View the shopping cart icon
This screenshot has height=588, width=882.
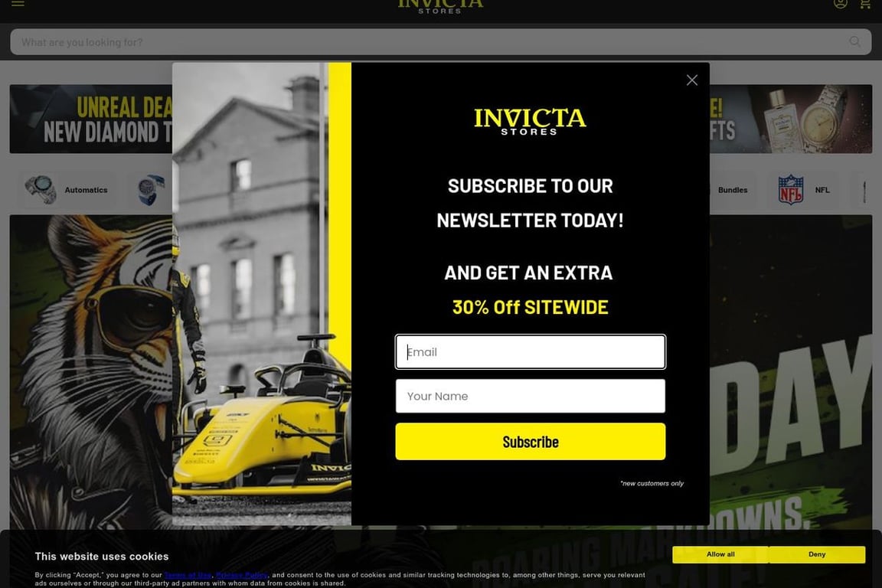click(x=865, y=4)
